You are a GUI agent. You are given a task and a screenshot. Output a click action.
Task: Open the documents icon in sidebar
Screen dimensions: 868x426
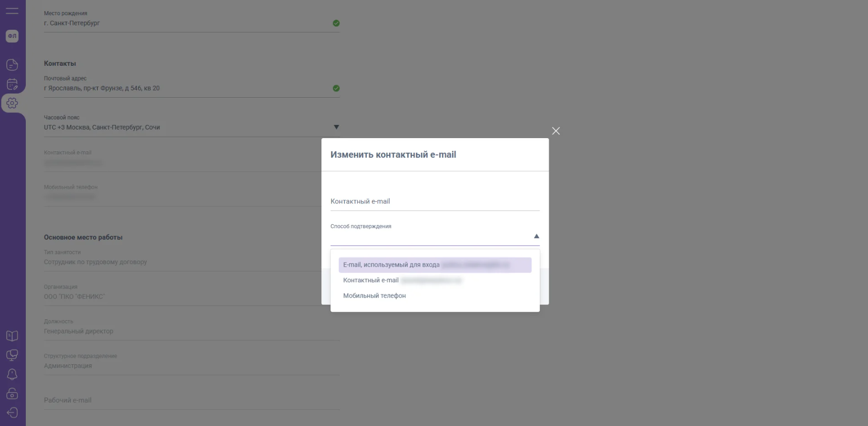tap(12, 65)
